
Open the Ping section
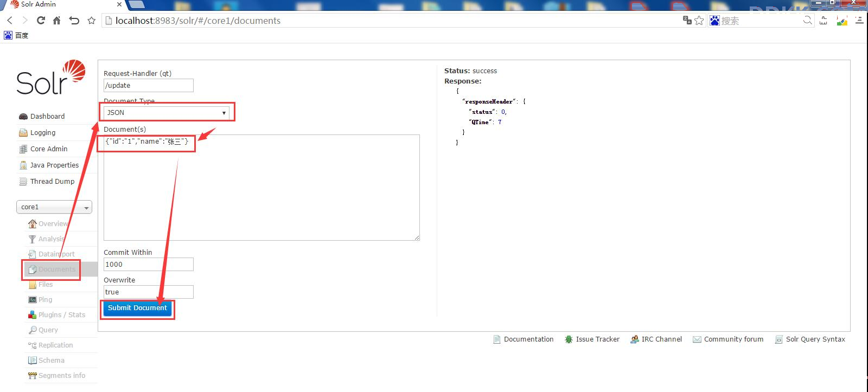pos(45,299)
